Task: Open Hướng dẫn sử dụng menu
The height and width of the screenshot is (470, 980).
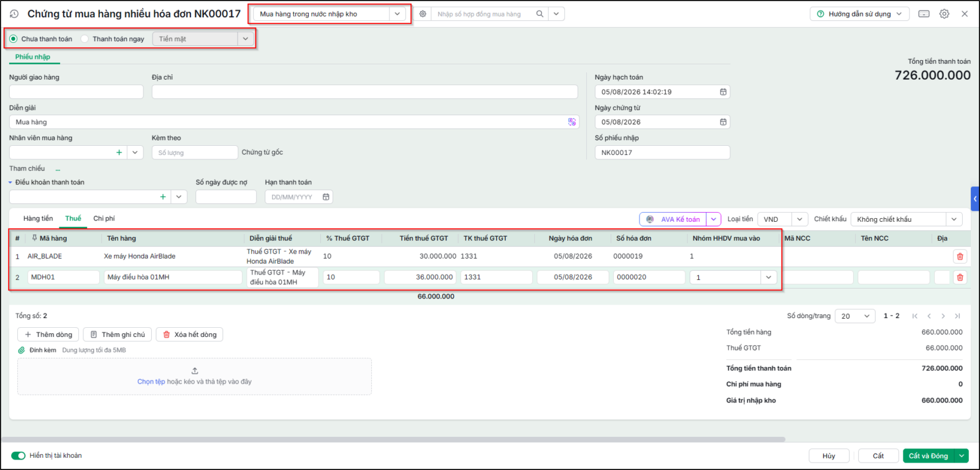Action: pos(859,13)
